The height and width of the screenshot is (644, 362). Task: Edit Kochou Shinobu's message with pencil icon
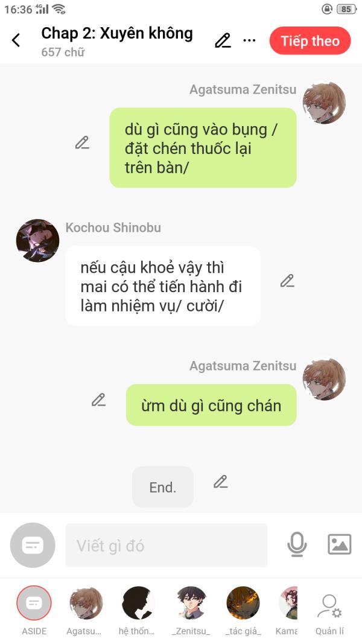287,281
